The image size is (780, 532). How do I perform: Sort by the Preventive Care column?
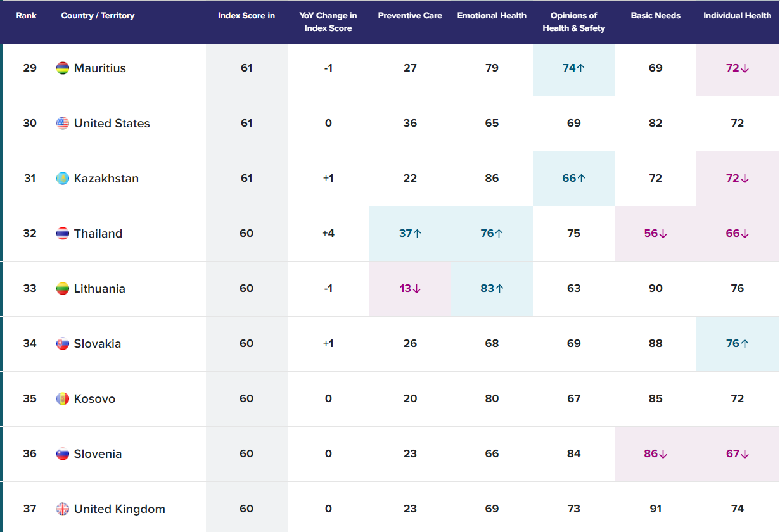pyautogui.click(x=410, y=16)
